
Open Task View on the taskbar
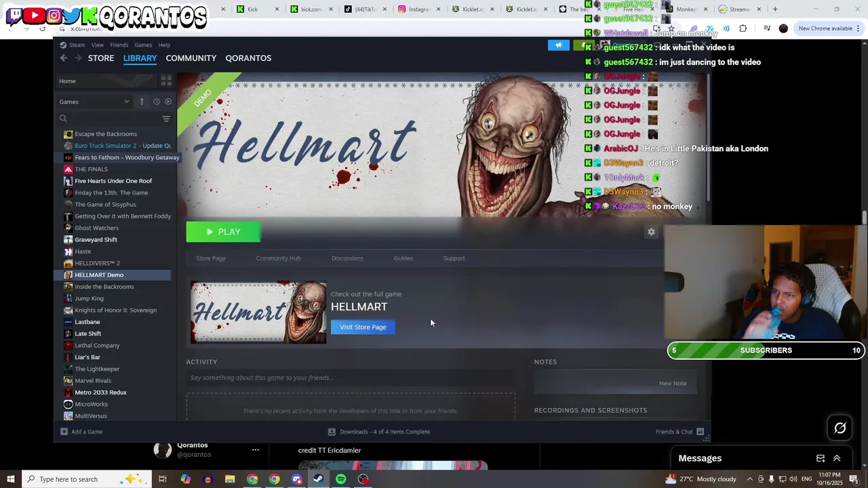[x=163, y=479]
